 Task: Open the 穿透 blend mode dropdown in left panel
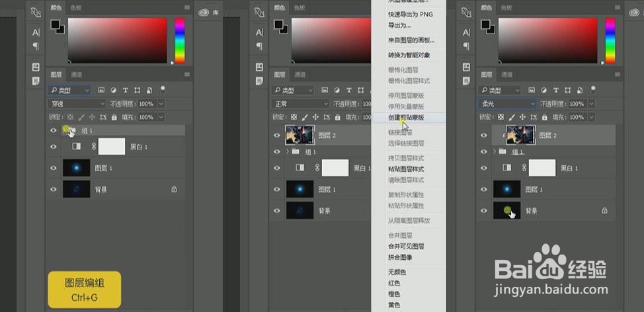click(77, 104)
